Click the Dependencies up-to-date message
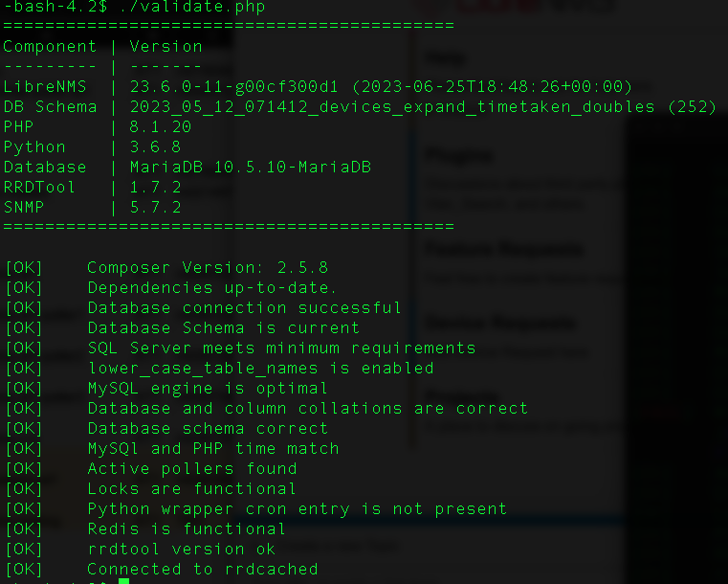Screen dimensions: 728x584 [x=212, y=287]
